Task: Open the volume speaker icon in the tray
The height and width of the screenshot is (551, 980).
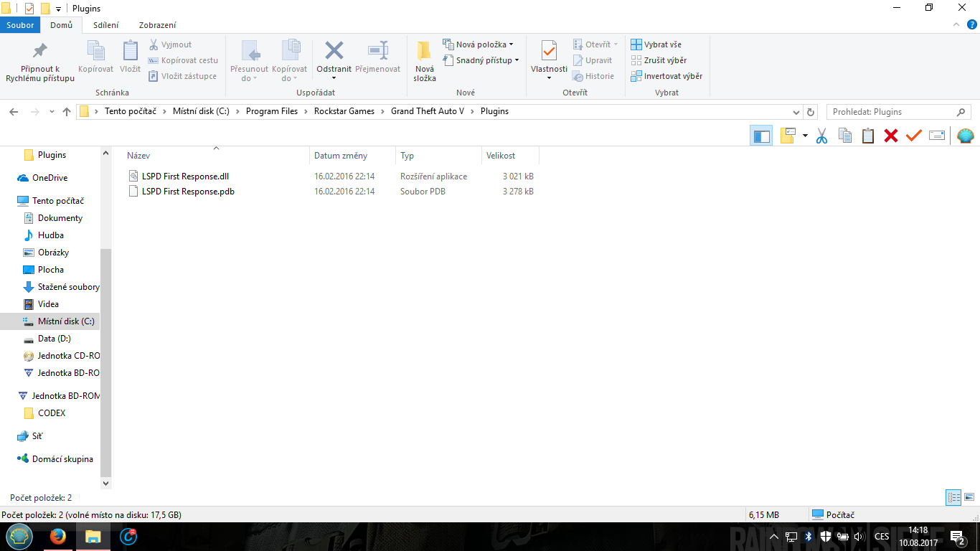Action: [859, 537]
